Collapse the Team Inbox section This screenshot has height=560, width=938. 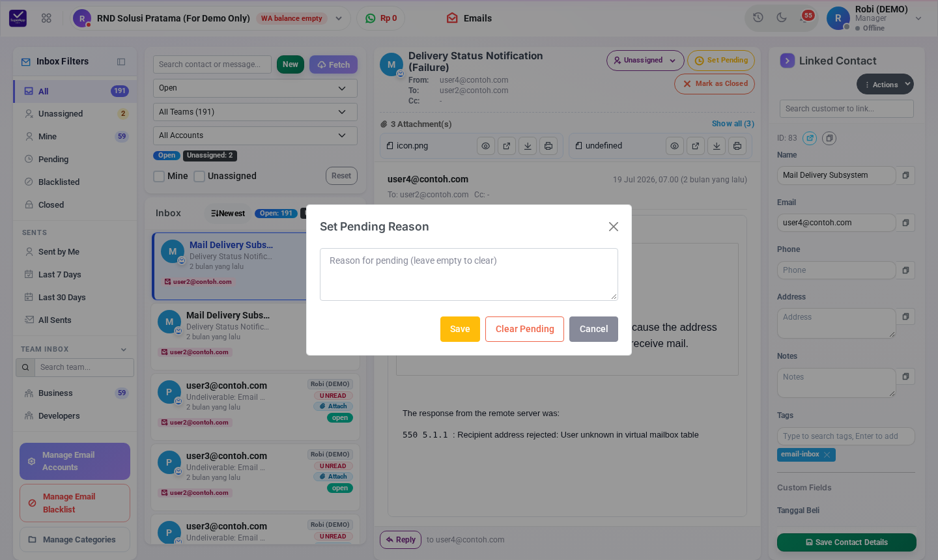tap(124, 350)
